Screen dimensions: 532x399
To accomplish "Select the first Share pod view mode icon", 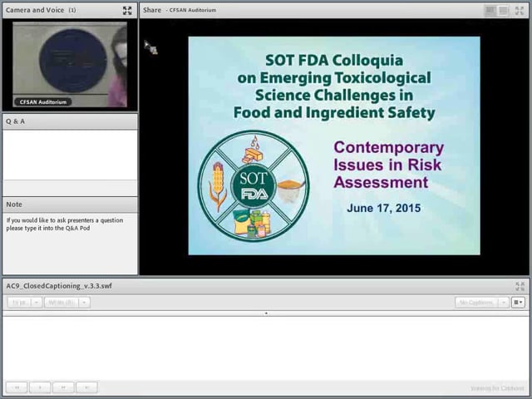I will [490, 11].
